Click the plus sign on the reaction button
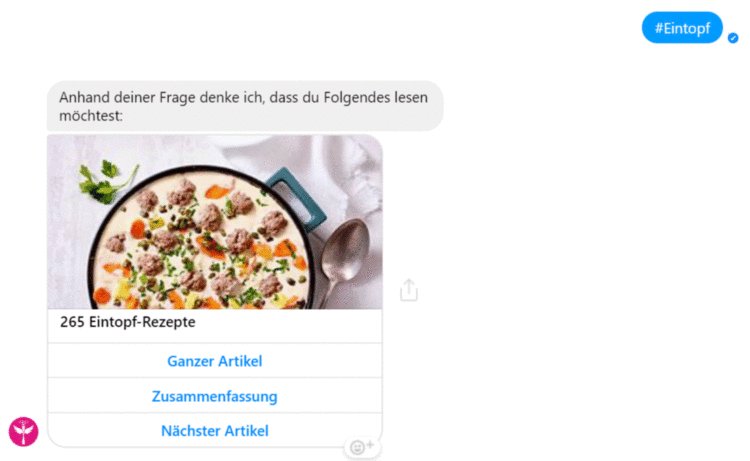Viewport: 750px width, 461px height. [370, 445]
